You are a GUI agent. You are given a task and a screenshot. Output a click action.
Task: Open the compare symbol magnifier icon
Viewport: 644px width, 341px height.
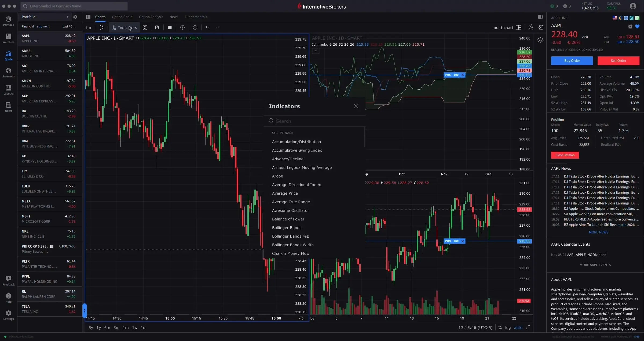[530, 27]
